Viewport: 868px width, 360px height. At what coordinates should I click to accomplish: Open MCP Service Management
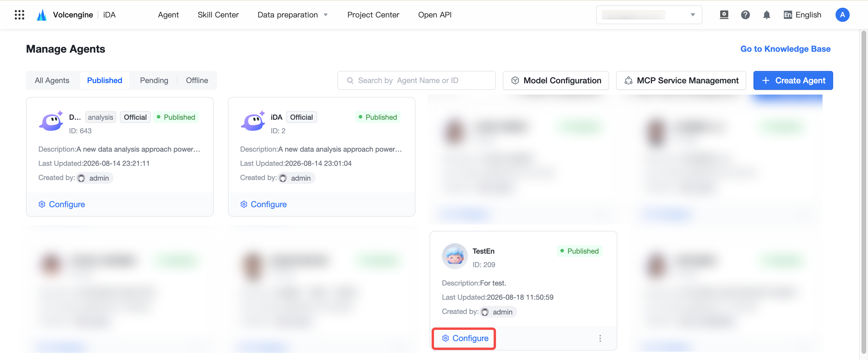(681, 80)
